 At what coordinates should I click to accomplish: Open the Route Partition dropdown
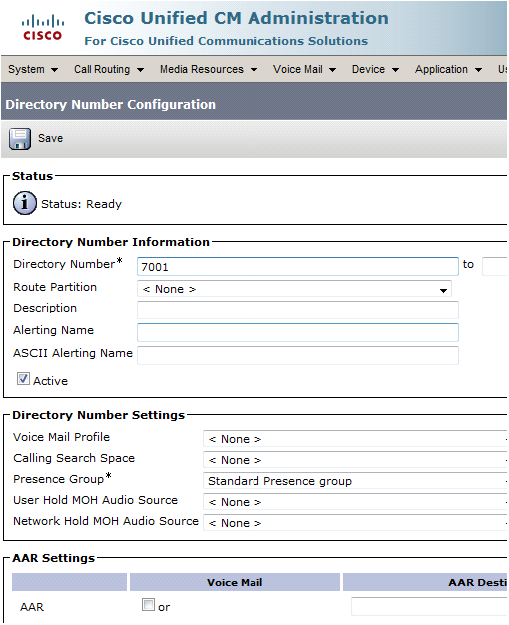click(294, 289)
